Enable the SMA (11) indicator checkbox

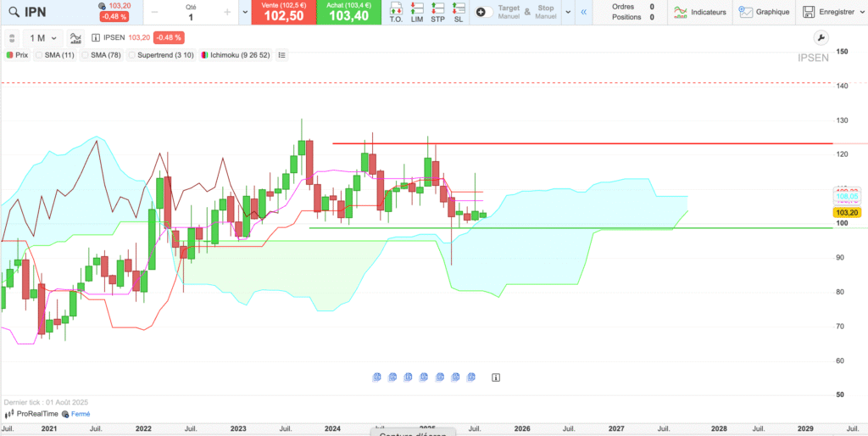[39, 55]
